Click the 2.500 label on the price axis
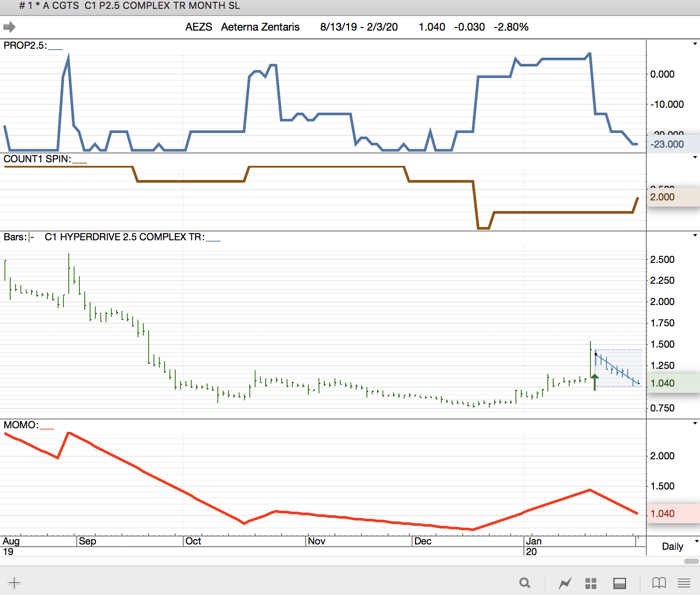Viewport: 700px width, 595px height. [x=662, y=260]
